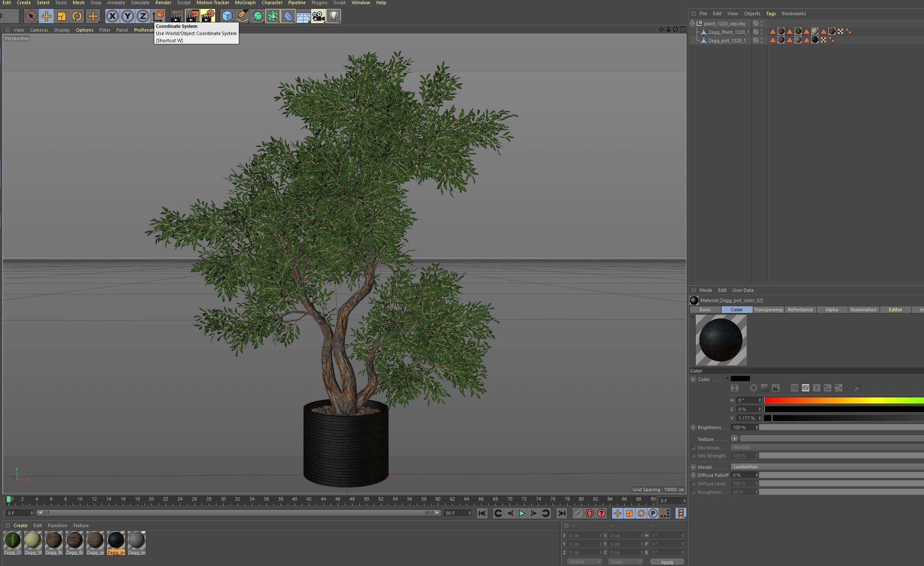Screen dimensions: 924x566
Task: Lock the Z axis
Action: pyautogui.click(x=143, y=16)
